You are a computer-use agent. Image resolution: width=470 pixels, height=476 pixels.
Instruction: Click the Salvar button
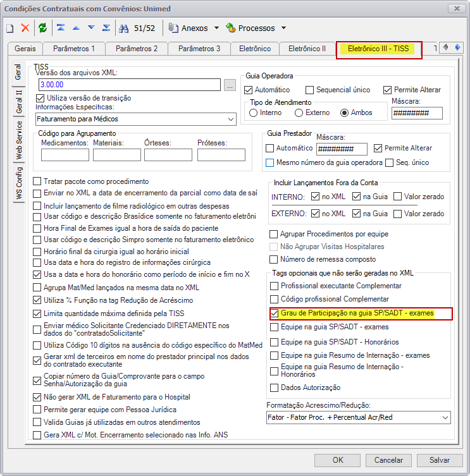(440, 460)
